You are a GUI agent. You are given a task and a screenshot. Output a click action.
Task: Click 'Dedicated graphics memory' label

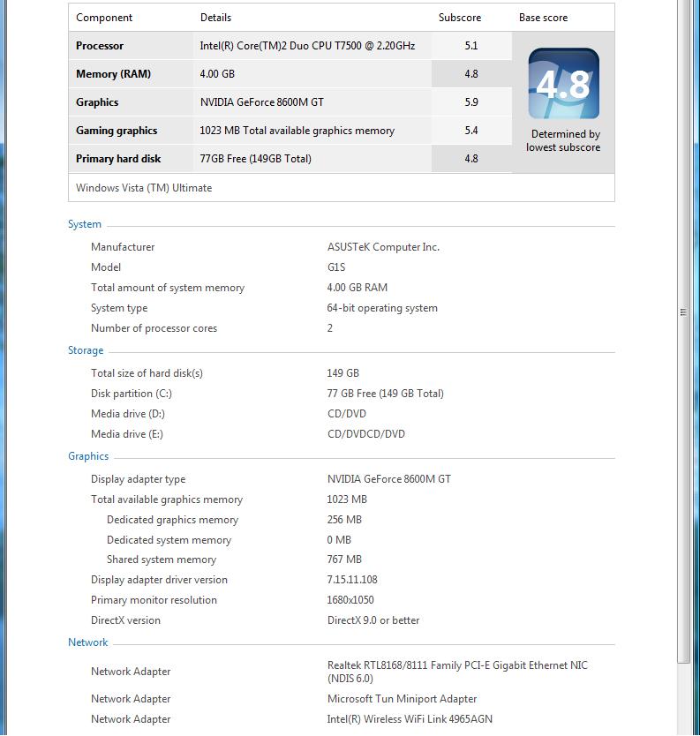[172, 520]
